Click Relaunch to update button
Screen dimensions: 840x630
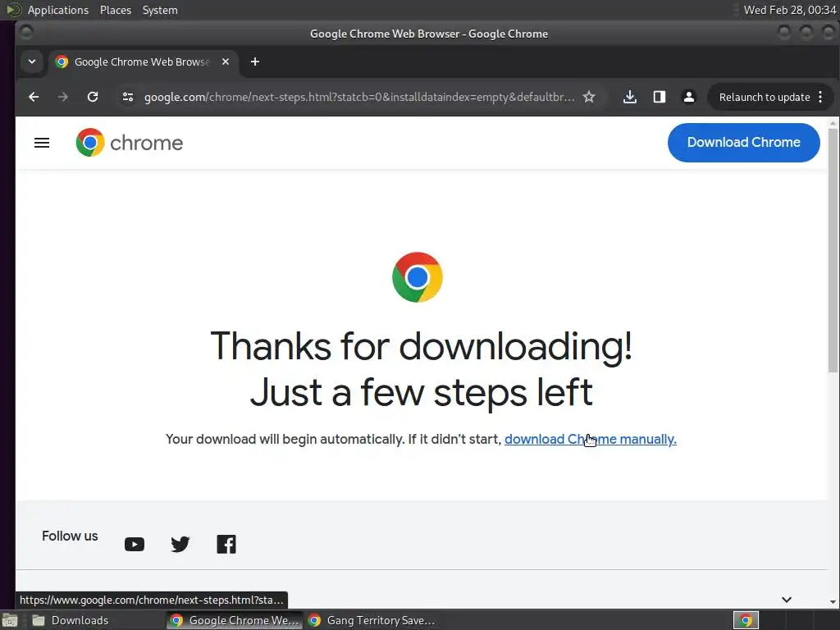tap(765, 97)
